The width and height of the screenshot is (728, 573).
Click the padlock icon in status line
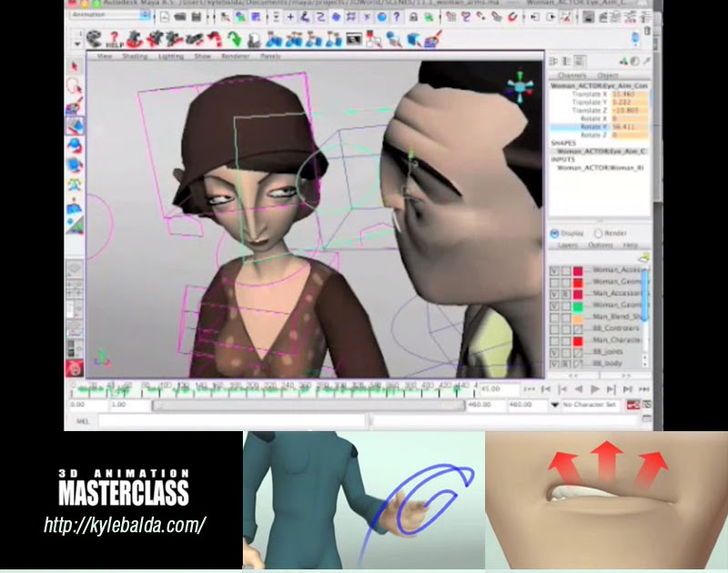click(x=413, y=17)
